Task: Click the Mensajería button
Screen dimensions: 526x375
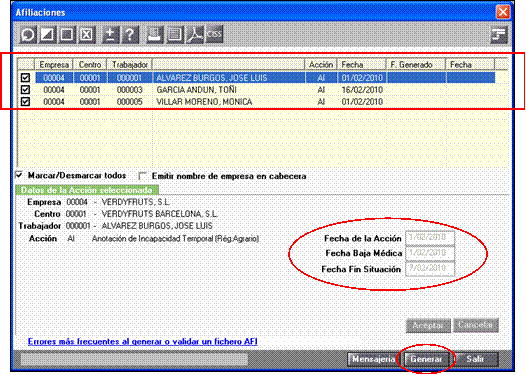Action: click(x=373, y=359)
